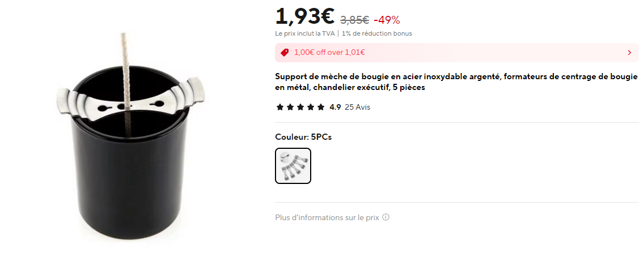This screenshot has width=644, height=253.
Task: Click the middle rating star
Action: pyautogui.click(x=300, y=108)
